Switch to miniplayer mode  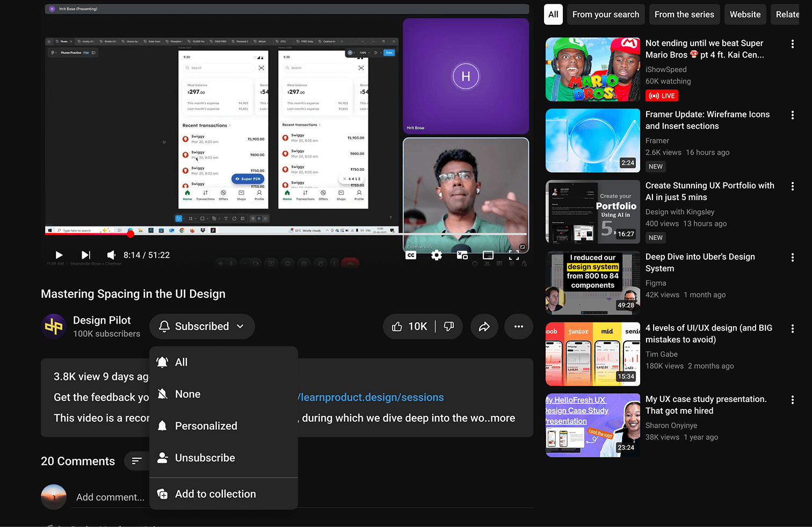pyautogui.click(x=462, y=255)
